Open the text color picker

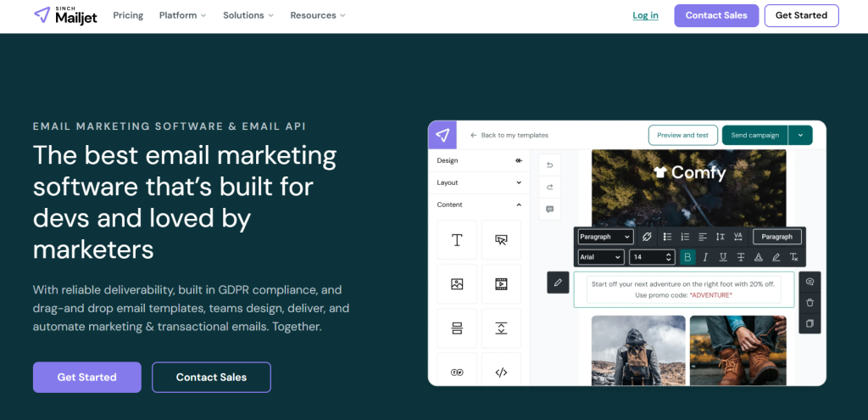click(759, 257)
